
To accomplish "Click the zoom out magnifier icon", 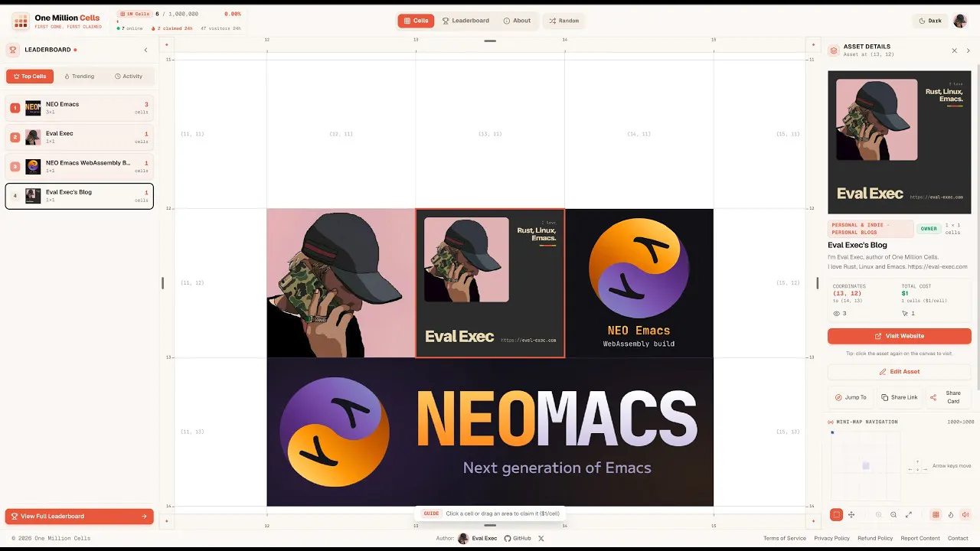I will (893, 515).
